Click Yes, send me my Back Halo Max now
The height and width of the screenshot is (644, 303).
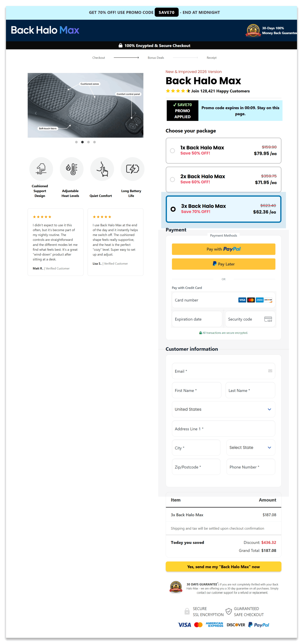click(224, 567)
